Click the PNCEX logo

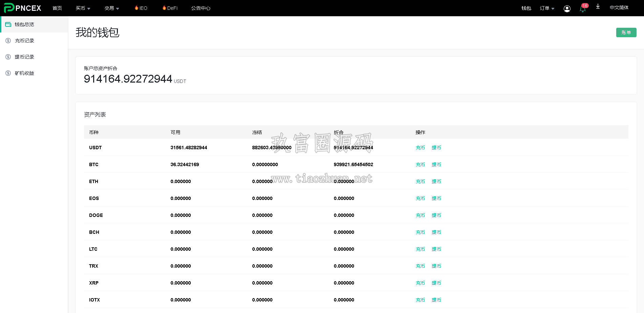click(22, 8)
